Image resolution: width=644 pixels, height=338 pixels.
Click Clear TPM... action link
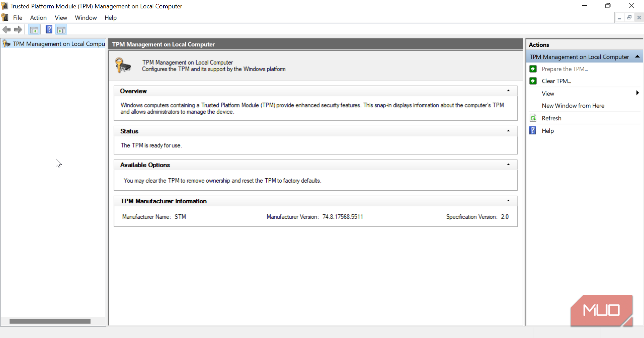556,81
